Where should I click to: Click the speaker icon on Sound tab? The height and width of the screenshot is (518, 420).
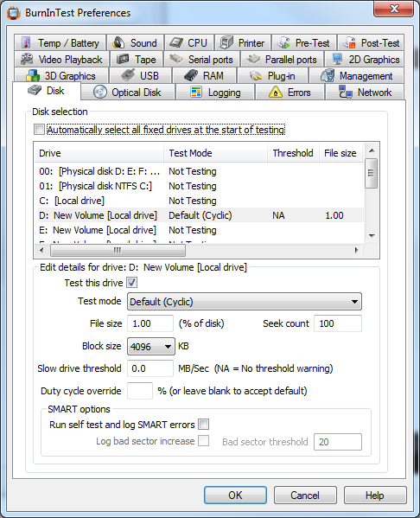118,42
